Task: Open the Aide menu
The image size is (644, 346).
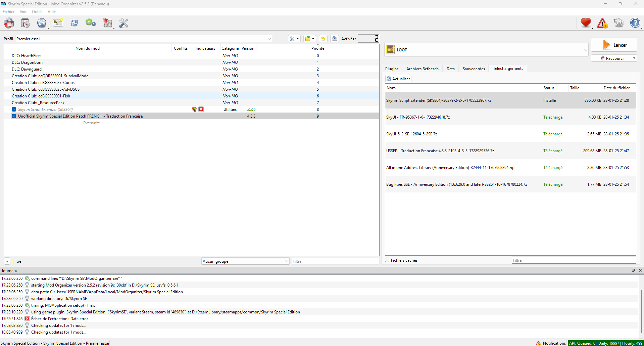Action: pyautogui.click(x=52, y=11)
